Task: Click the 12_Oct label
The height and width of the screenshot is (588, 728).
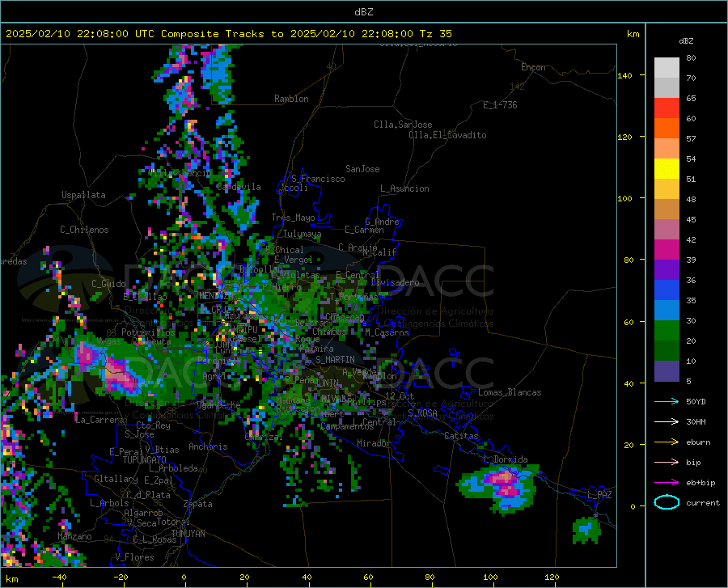Action: 400,396
